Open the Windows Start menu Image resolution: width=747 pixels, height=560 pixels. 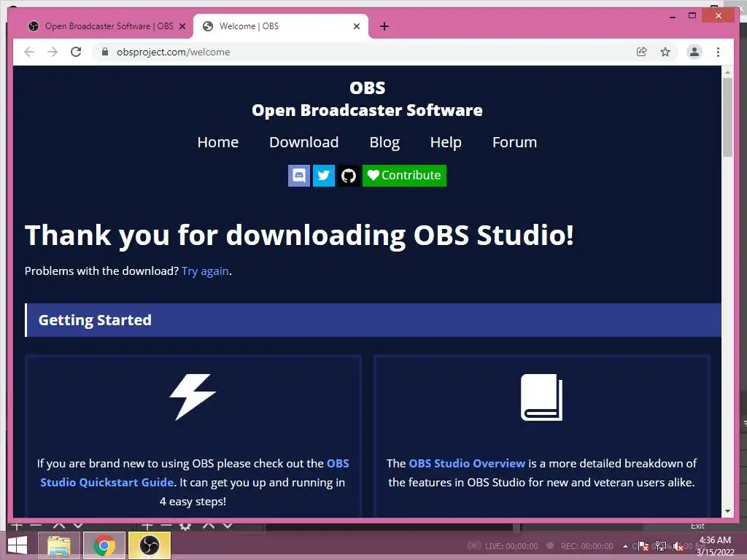tap(18, 545)
